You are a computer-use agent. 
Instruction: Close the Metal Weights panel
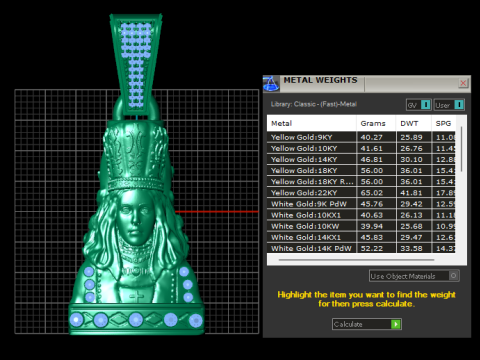coord(463,83)
